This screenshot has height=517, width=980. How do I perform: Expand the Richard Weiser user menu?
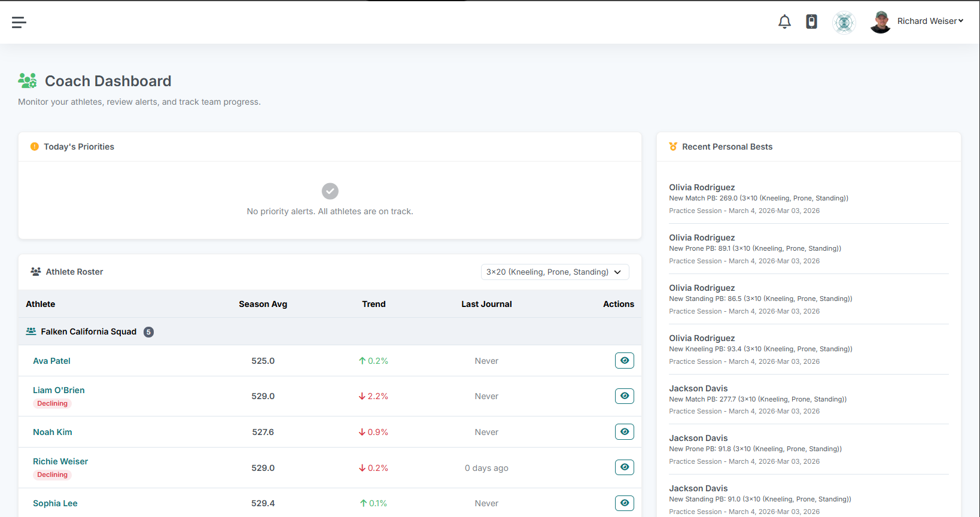(x=930, y=21)
